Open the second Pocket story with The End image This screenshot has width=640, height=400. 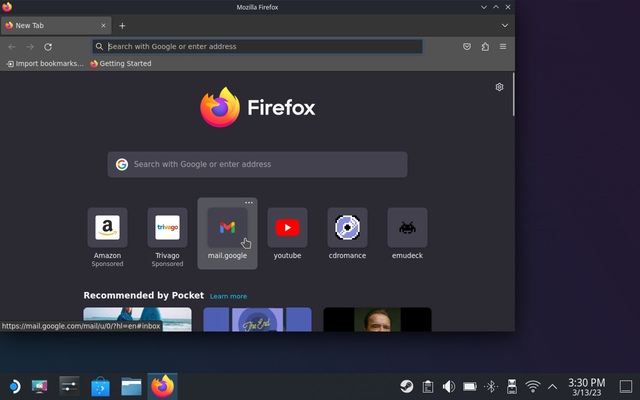pos(257,319)
